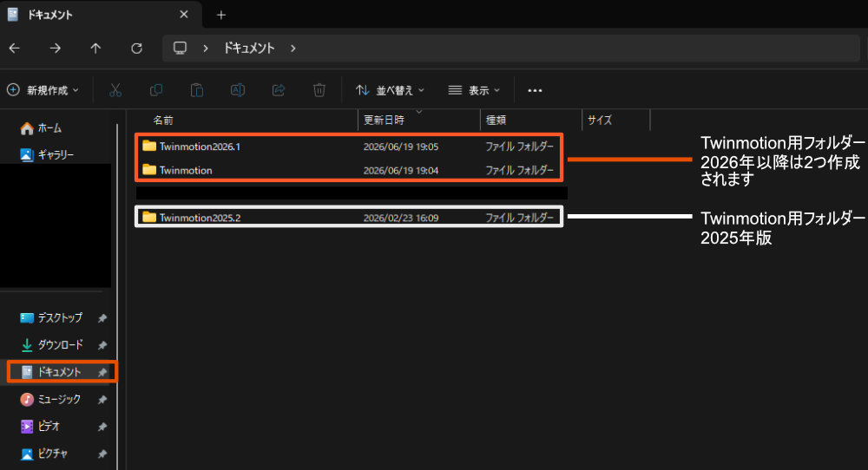
Task: Select the folder named just Twinmotion
Action: [x=349, y=170]
